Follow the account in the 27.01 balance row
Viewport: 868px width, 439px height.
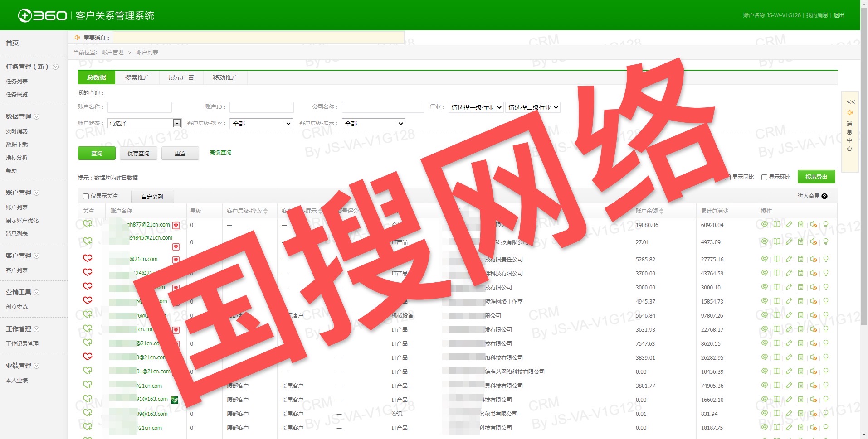[88, 241]
